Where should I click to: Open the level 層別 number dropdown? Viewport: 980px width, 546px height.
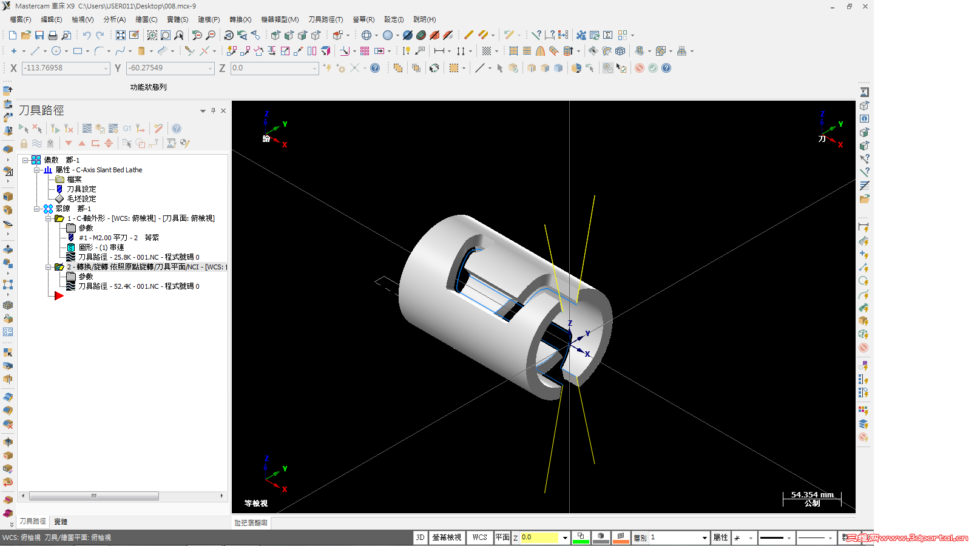[x=705, y=538]
